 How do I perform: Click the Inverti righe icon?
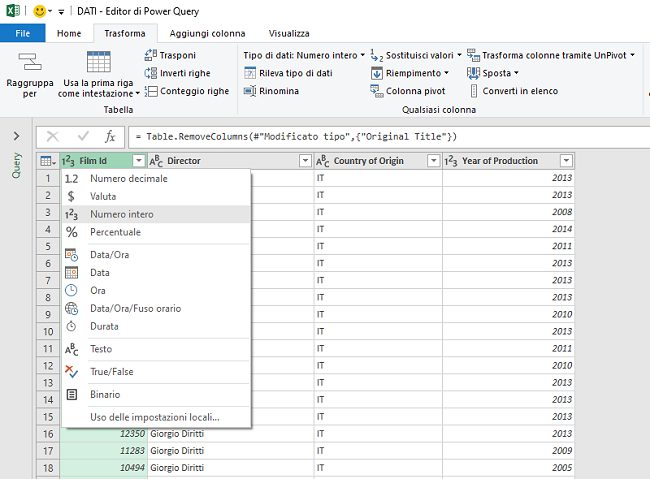point(152,73)
